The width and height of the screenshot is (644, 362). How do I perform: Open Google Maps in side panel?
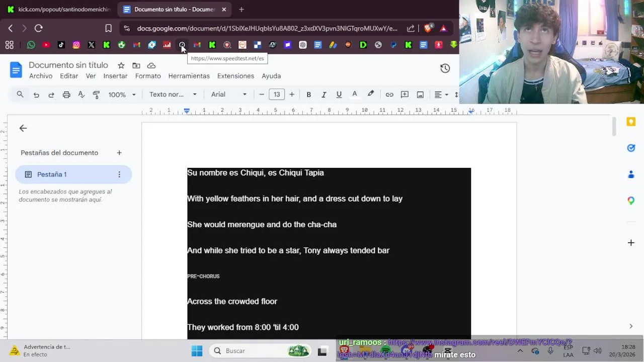coord(631,201)
